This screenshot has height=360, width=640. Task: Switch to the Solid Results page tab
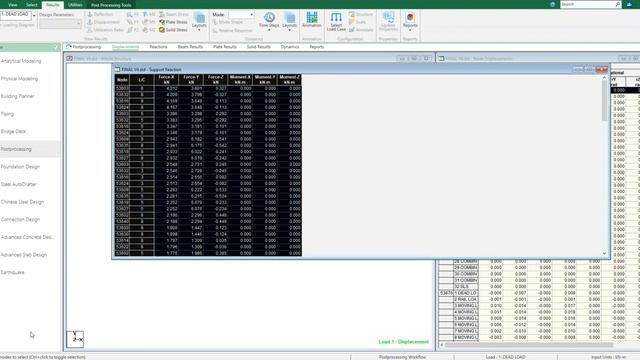point(258,47)
